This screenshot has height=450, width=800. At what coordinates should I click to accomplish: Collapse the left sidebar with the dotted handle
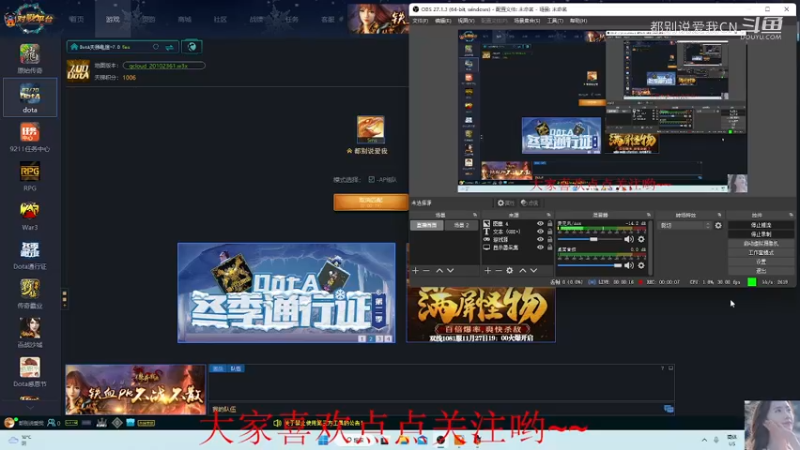coord(64,299)
